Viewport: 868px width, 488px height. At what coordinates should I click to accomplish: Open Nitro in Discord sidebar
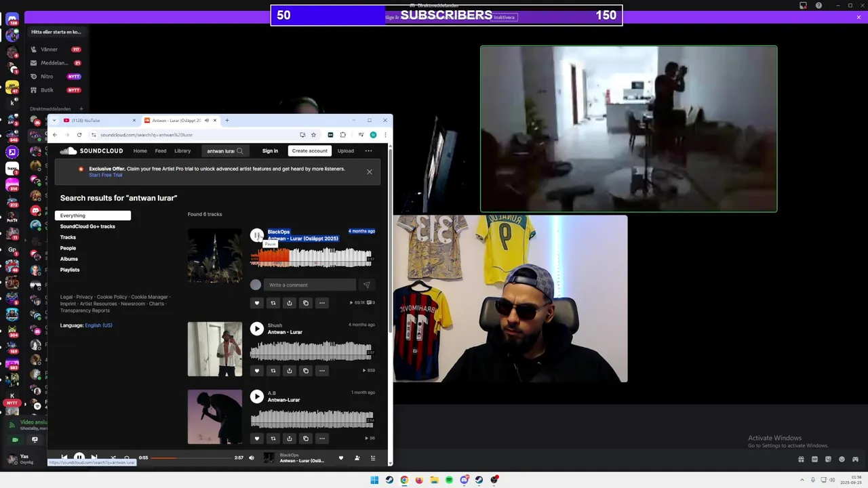coord(56,77)
